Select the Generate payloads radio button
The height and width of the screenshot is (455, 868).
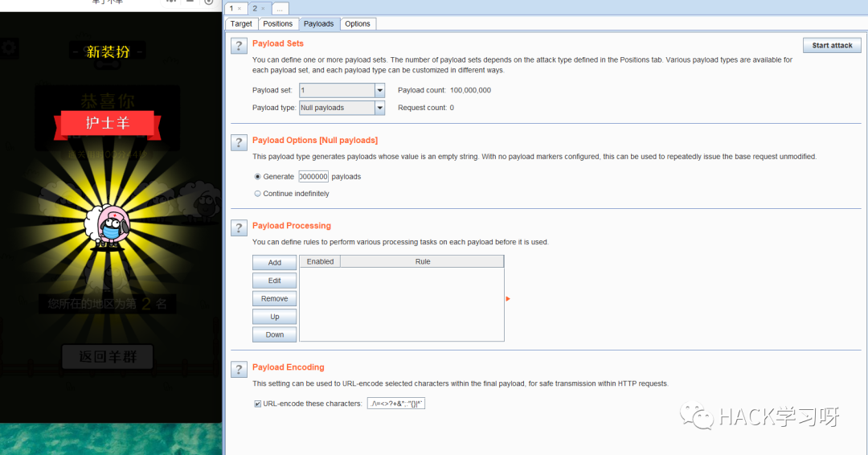(x=257, y=177)
